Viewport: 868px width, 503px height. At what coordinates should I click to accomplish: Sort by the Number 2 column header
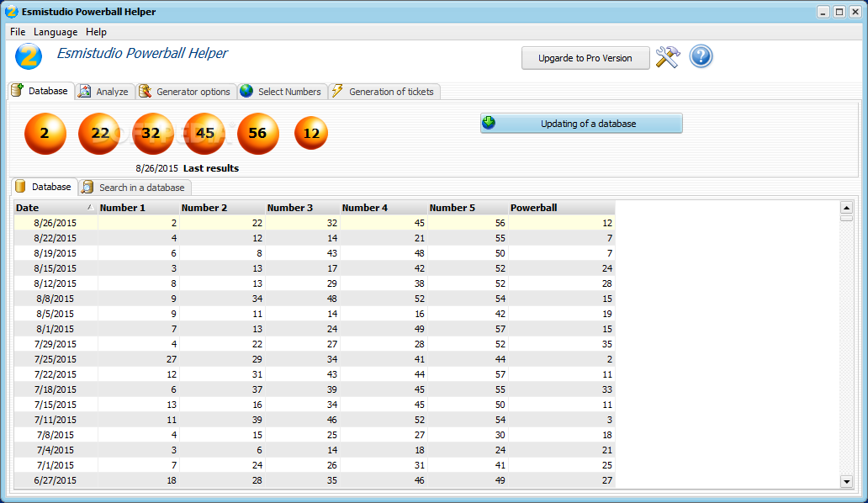pyautogui.click(x=222, y=208)
